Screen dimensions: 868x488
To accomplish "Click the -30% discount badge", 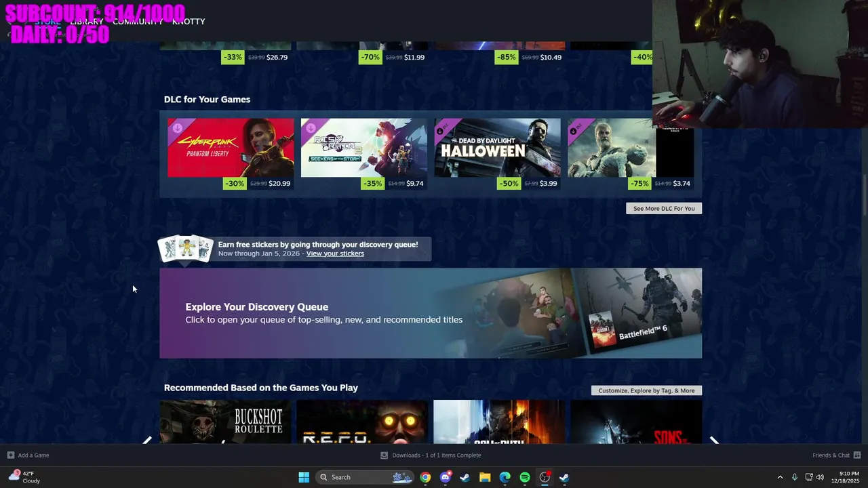I will (234, 184).
